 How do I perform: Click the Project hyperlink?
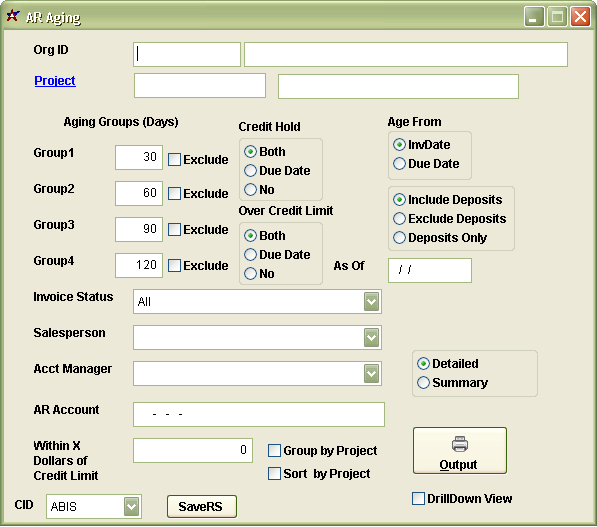[55, 81]
